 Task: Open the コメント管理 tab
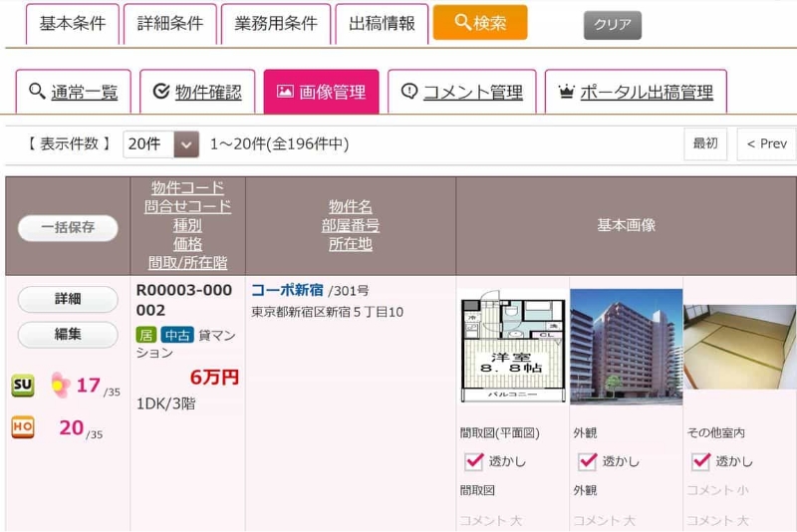click(x=461, y=92)
